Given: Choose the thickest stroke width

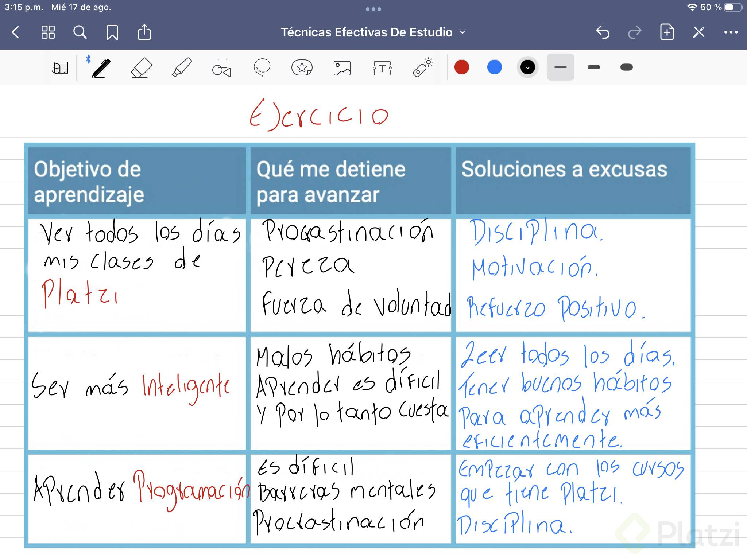Looking at the screenshot, I should (x=627, y=67).
